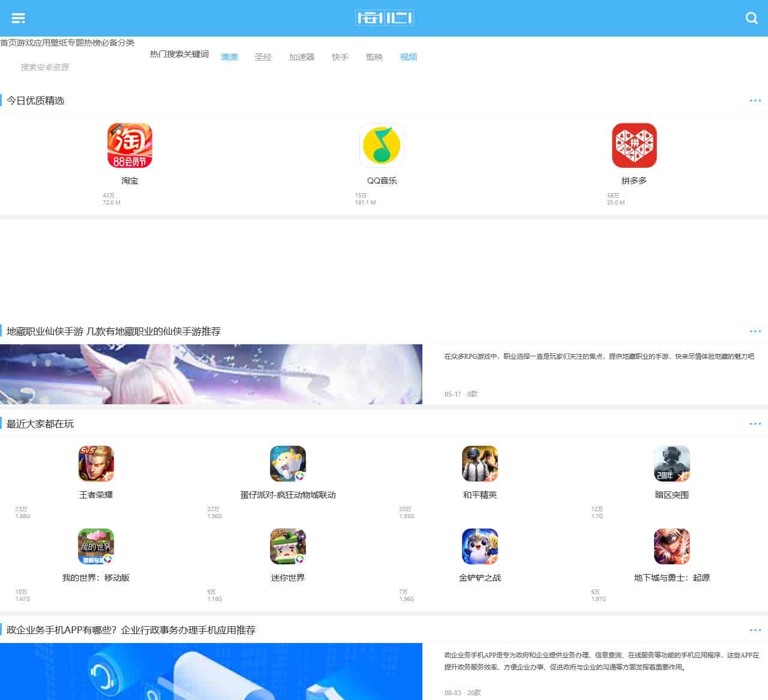Select hot keyword 滴滴
The width and height of the screenshot is (768, 700).
(229, 57)
